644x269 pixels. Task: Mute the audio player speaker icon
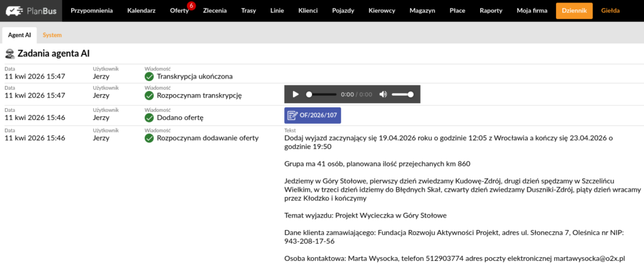(382, 94)
